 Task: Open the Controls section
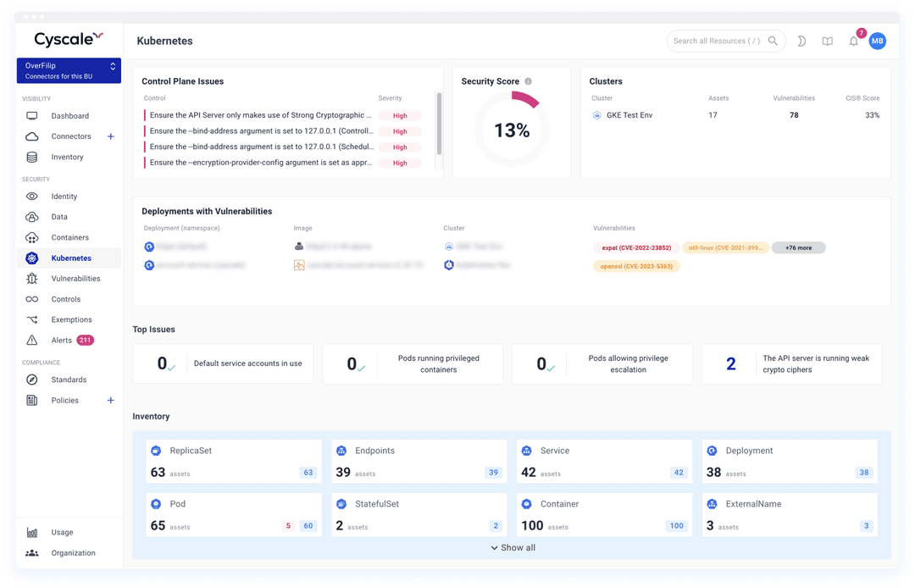click(64, 298)
